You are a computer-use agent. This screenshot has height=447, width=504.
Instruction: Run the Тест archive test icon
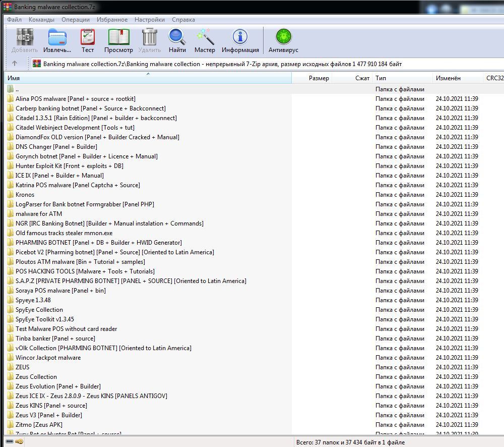pyautogui.click(x=87, y=37)
